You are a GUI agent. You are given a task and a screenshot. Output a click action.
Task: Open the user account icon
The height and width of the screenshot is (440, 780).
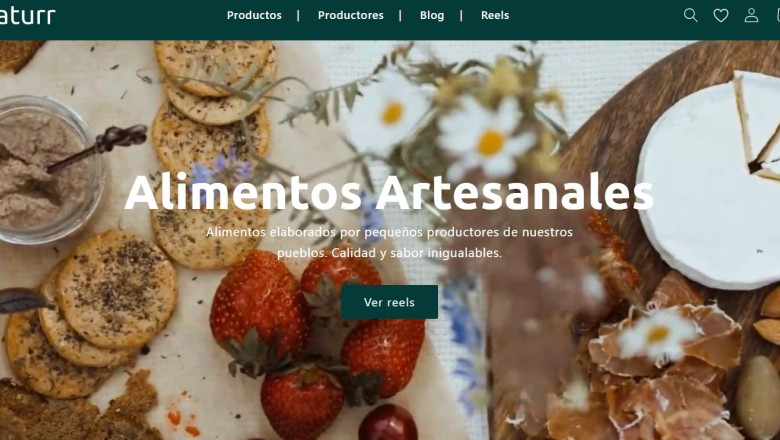tap(751, 15)
